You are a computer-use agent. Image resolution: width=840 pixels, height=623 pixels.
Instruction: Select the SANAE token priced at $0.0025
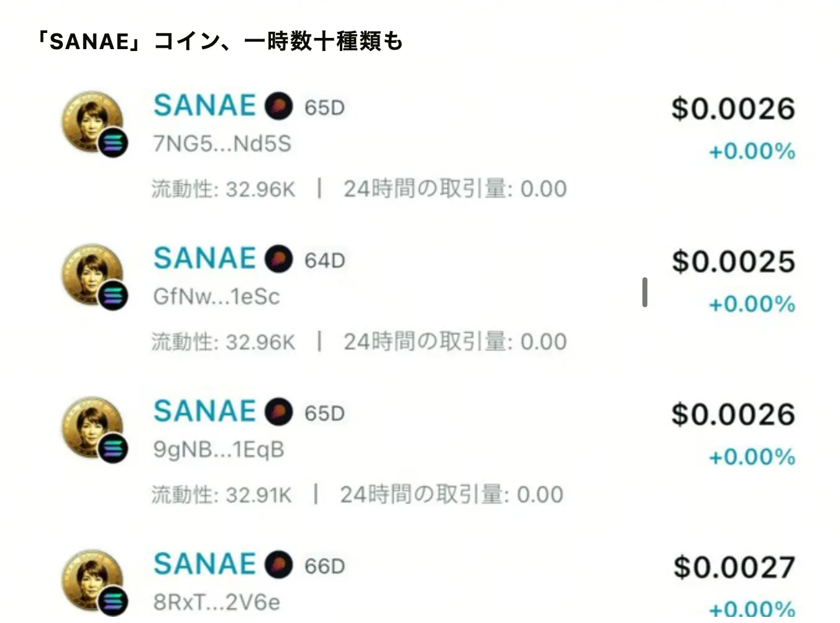point(204,259)
